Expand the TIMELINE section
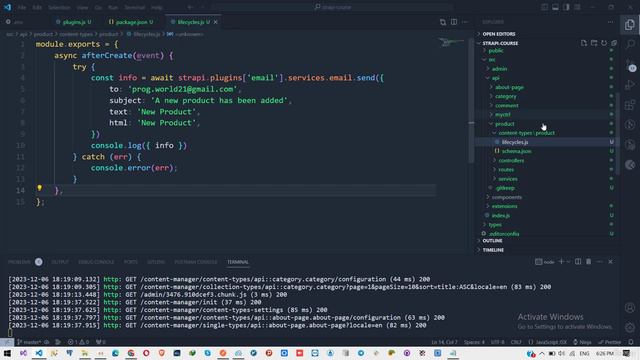 493,250
